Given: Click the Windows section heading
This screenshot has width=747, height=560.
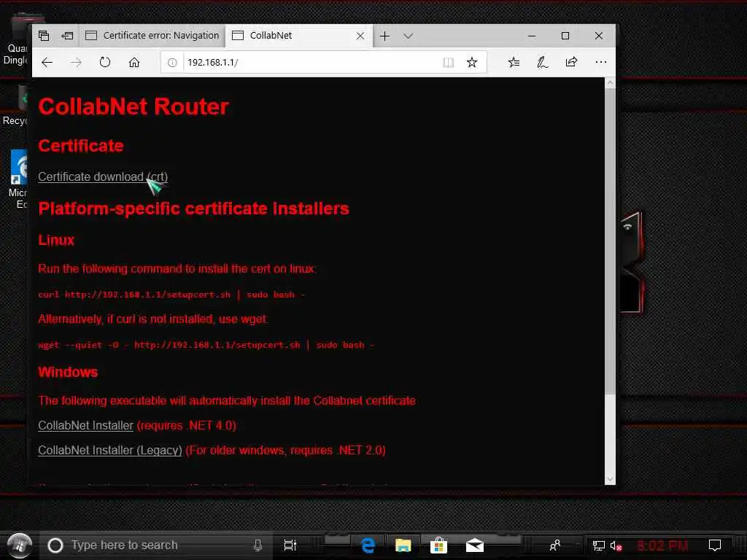Looking at the screenshot, I should click(x=68, y=372).
